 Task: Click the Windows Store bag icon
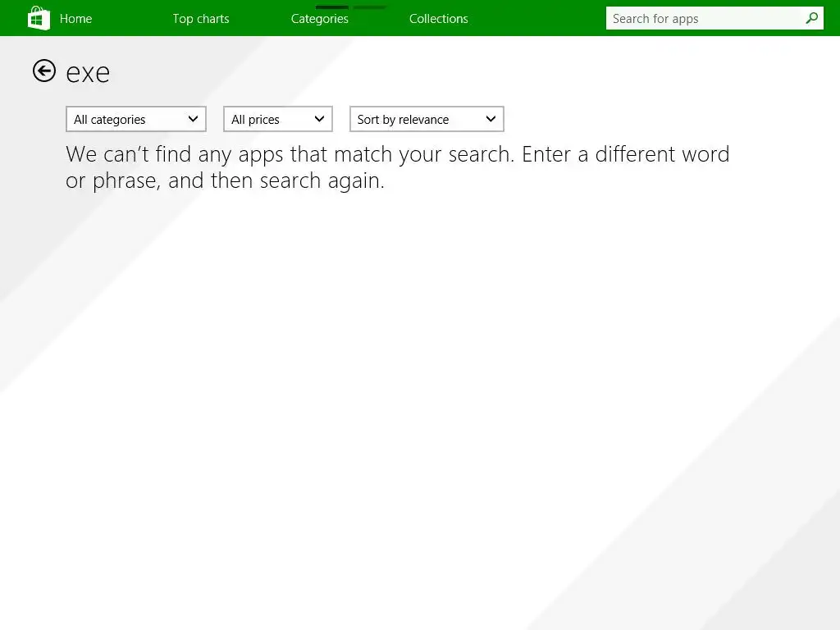(39, 18)
